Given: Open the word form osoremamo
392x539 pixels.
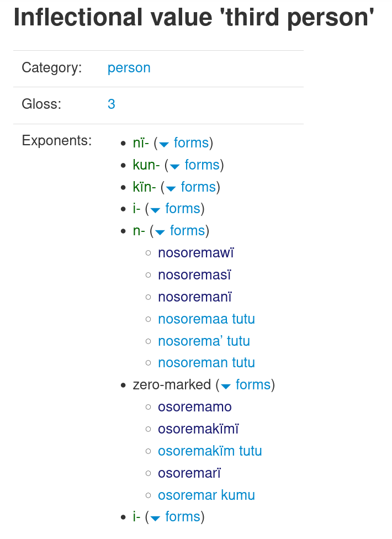Looking at the screenshot, I should point(195,406).
